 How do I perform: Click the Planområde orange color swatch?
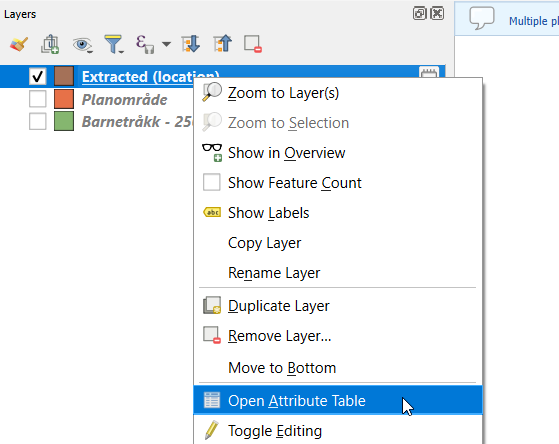coord(64,99)
